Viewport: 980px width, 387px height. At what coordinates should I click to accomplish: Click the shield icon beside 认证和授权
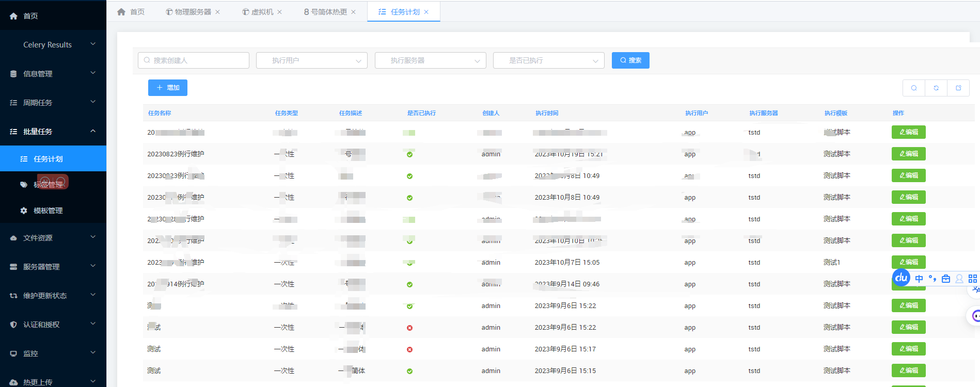click(13, 325)
